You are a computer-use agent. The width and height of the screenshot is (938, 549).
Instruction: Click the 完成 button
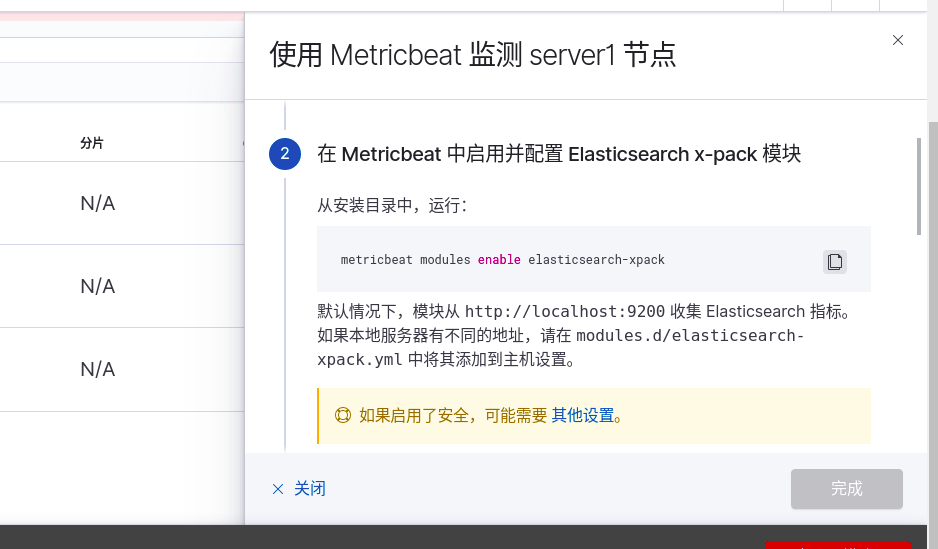[846, 489]
